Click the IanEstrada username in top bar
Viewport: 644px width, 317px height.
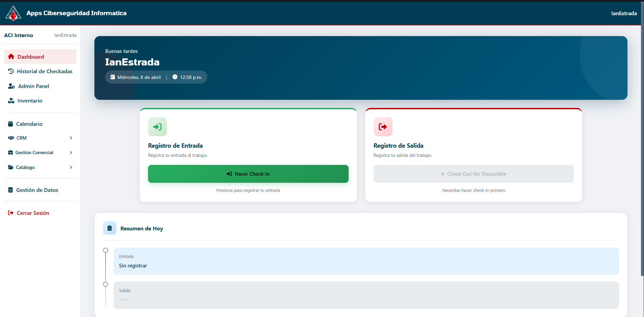pyautogui.click(x=624, y=13)
